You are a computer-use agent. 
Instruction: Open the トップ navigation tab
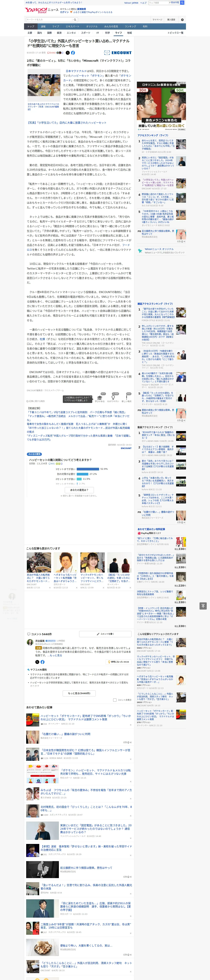click(x=31, y=27)
